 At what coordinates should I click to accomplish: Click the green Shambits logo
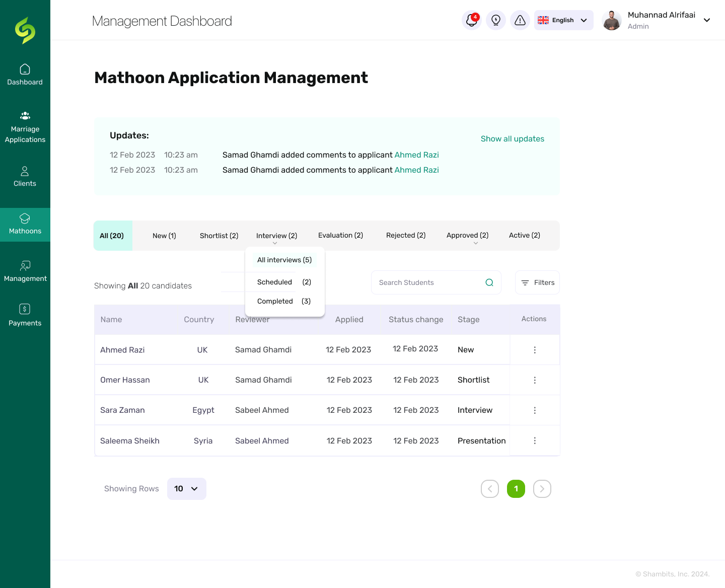coord(25,30)
